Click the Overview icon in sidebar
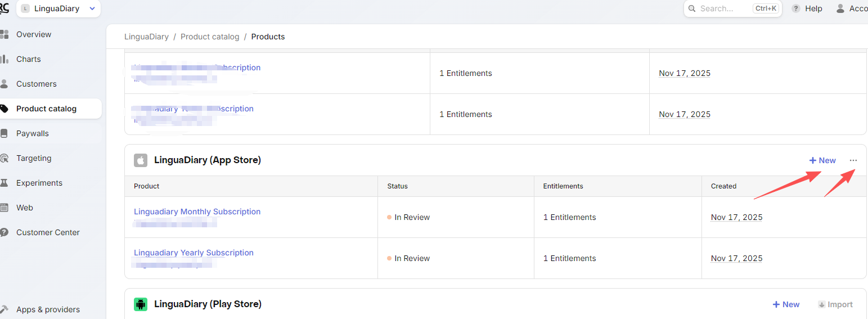868x319 pixels. [5, 34]
